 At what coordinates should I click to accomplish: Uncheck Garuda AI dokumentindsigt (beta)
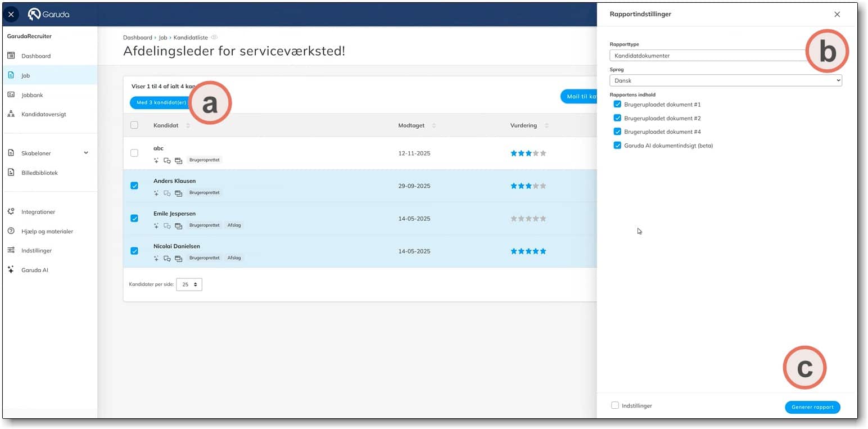[x=617, y=145]
